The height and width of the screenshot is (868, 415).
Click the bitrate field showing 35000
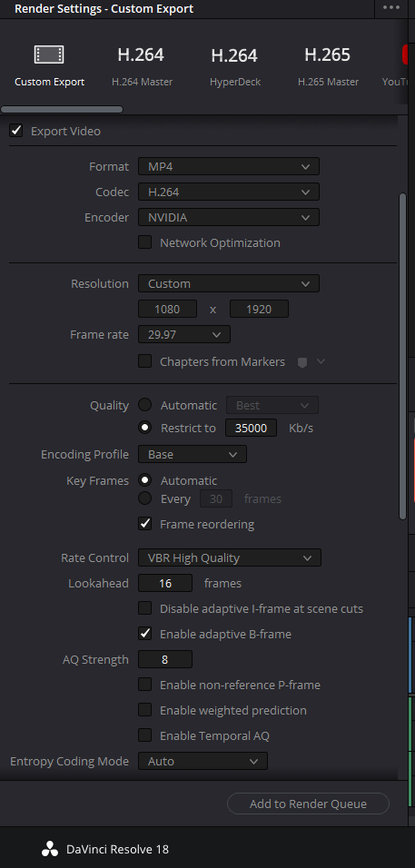click(251, 428)
